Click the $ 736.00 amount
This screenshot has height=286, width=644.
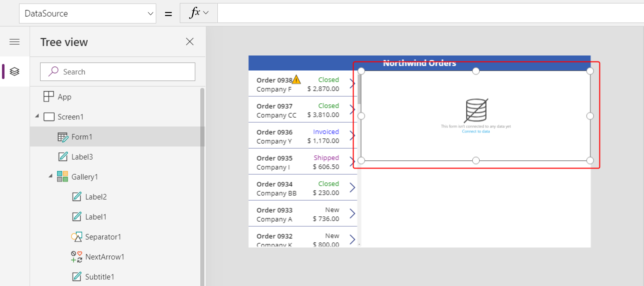pos(326,219)
